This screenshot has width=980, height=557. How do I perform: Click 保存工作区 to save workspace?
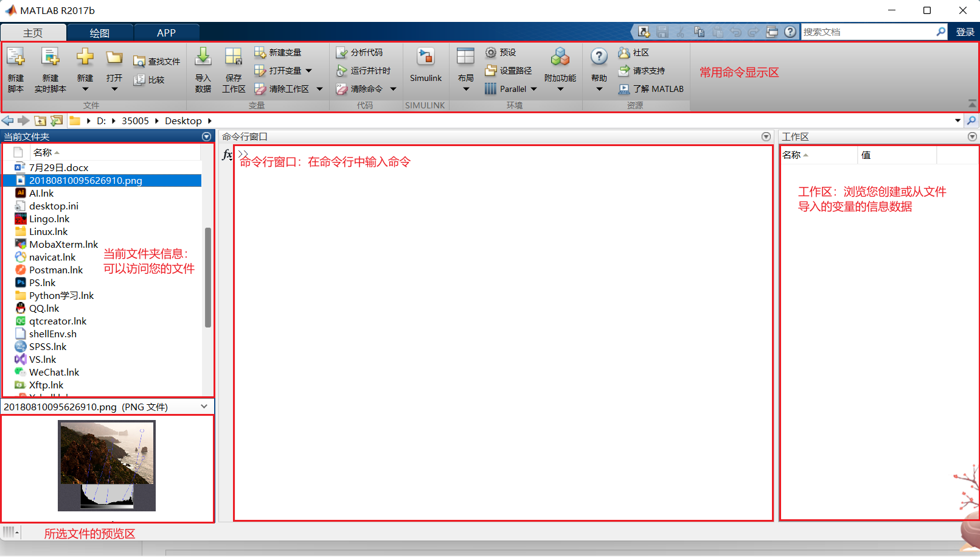[234, 70]
